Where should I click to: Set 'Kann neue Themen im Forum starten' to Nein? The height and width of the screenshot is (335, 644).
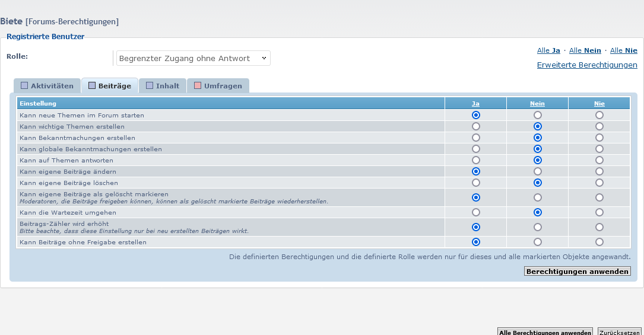537,115
